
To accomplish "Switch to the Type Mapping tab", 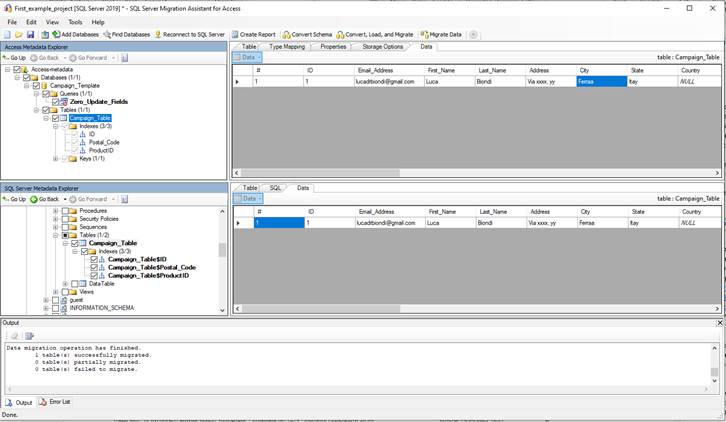I will point(287,47).
